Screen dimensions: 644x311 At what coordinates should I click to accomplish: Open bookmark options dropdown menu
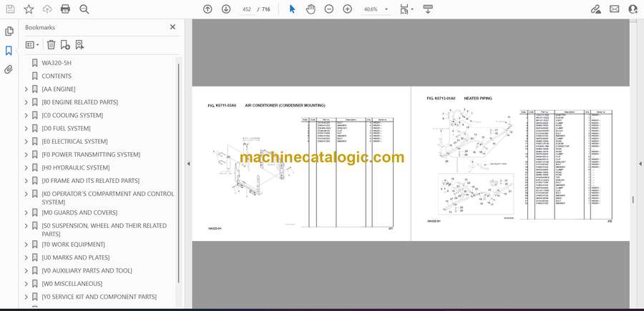pos(32,45)
